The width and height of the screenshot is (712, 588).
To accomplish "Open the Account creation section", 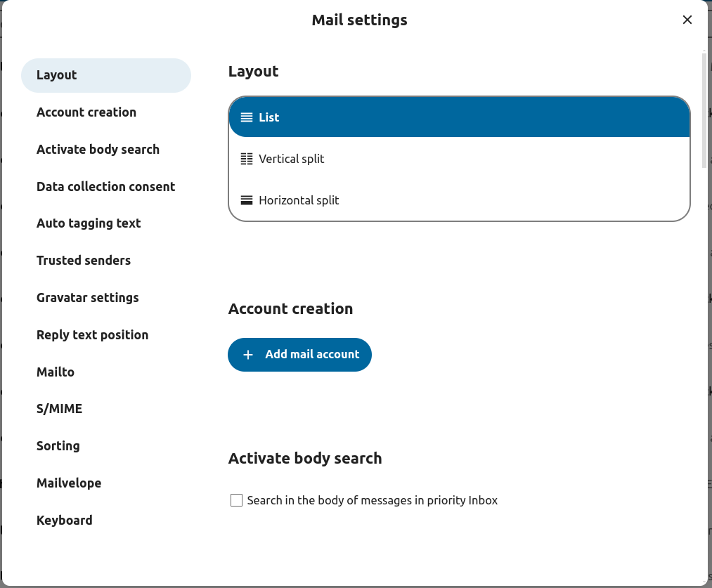I will pos(86,112).
